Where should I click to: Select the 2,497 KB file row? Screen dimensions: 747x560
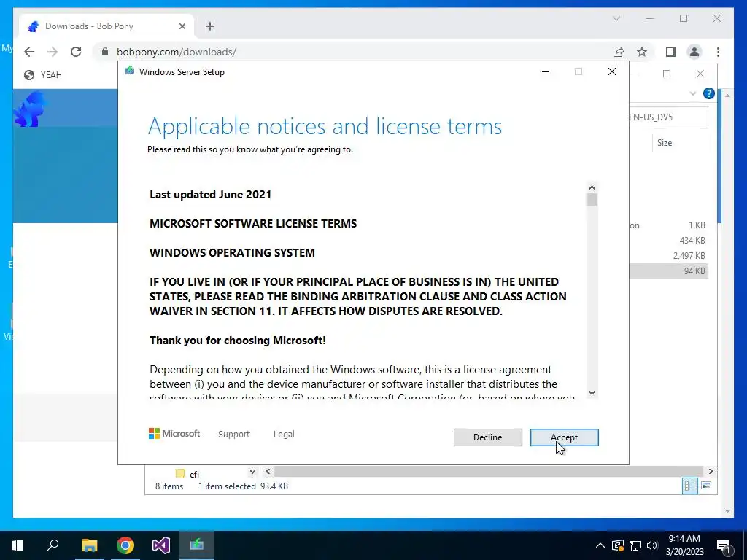[x=668, y=256]
